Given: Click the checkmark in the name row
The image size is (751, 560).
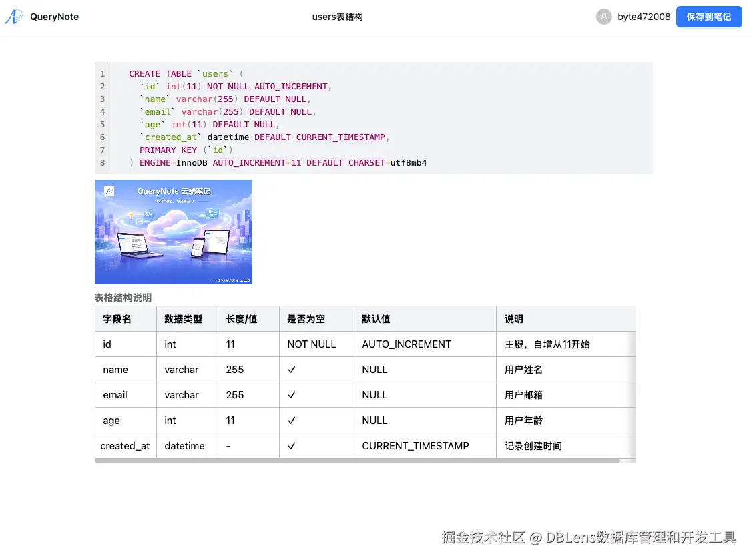Looking at the screenshot, I should coord(291,370).
